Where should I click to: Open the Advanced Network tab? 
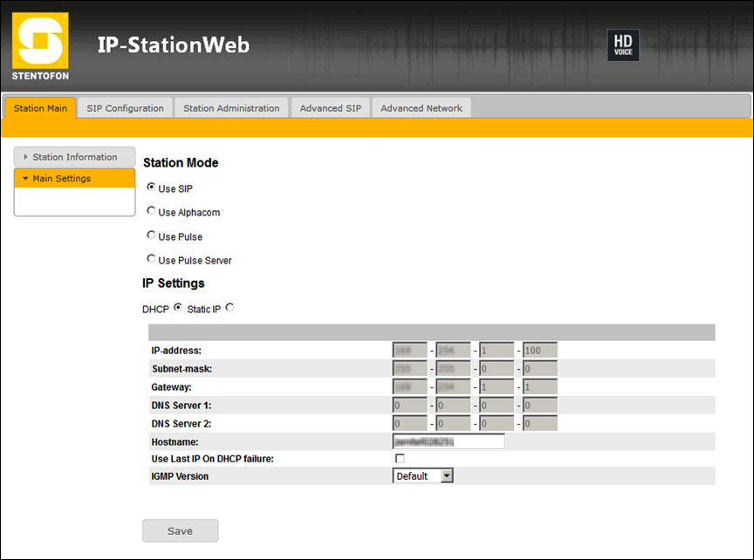(x=422, y=108)
